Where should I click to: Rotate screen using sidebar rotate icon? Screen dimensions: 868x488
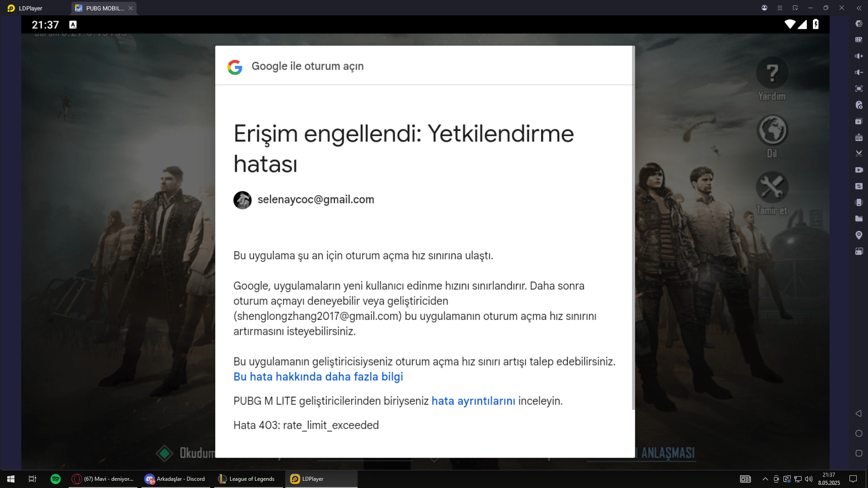point(859,251)
